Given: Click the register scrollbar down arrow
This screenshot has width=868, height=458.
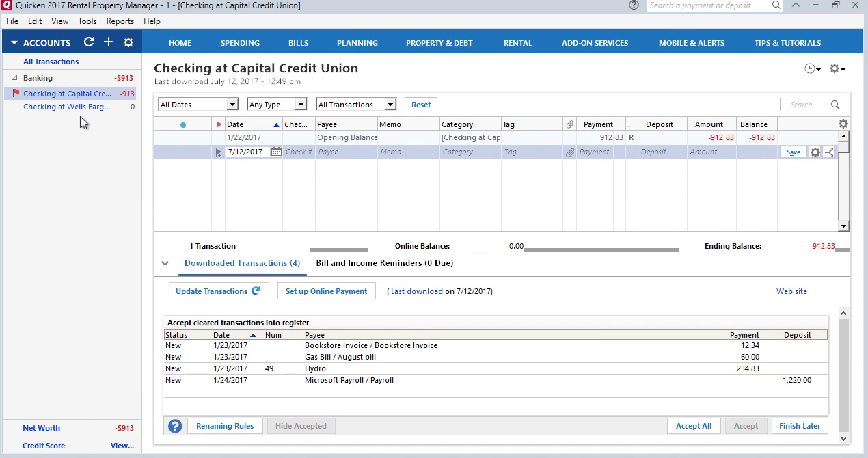Looking at the screenshot, I should pos(843,226).
